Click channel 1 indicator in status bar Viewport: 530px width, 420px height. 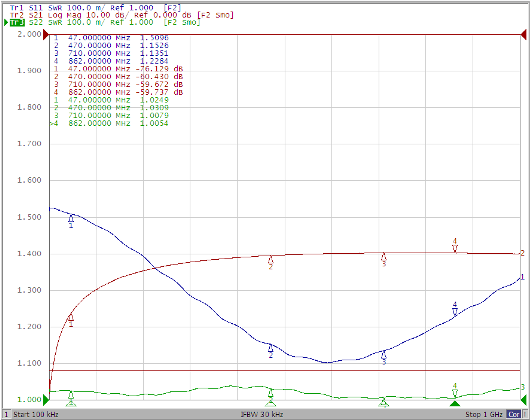coord(6,414)
